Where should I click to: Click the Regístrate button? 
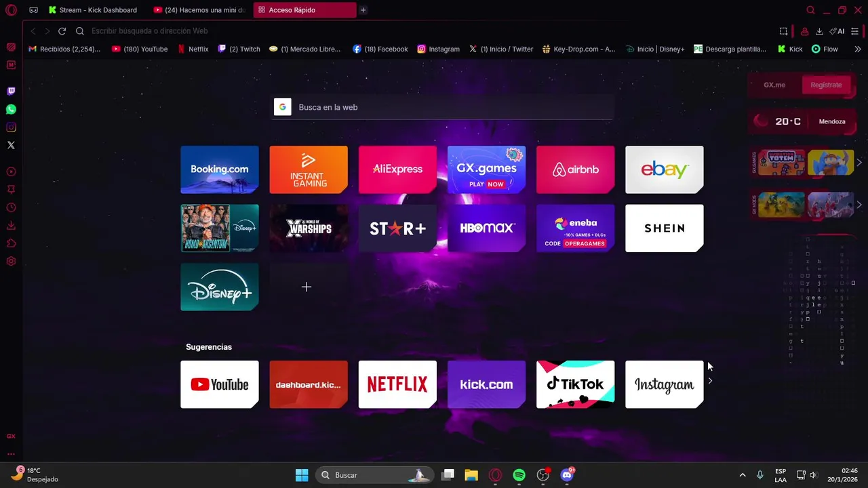826,85
